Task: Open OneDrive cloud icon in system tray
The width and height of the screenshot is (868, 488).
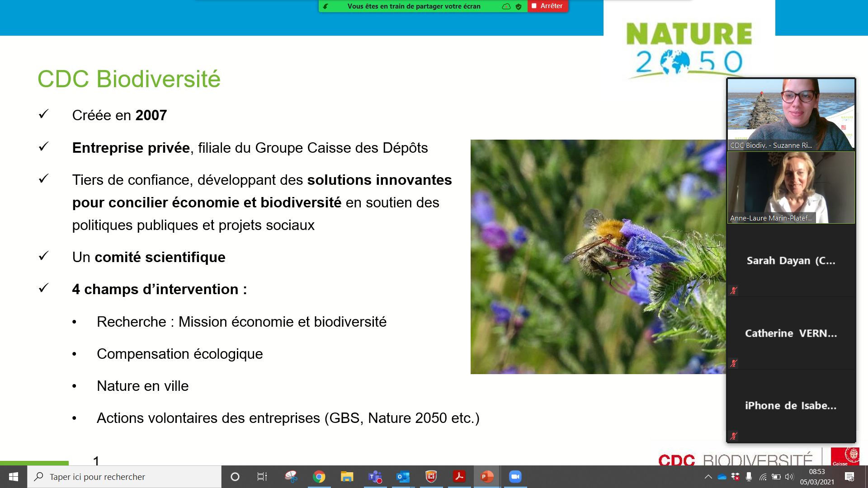Action: click(722, 477)
